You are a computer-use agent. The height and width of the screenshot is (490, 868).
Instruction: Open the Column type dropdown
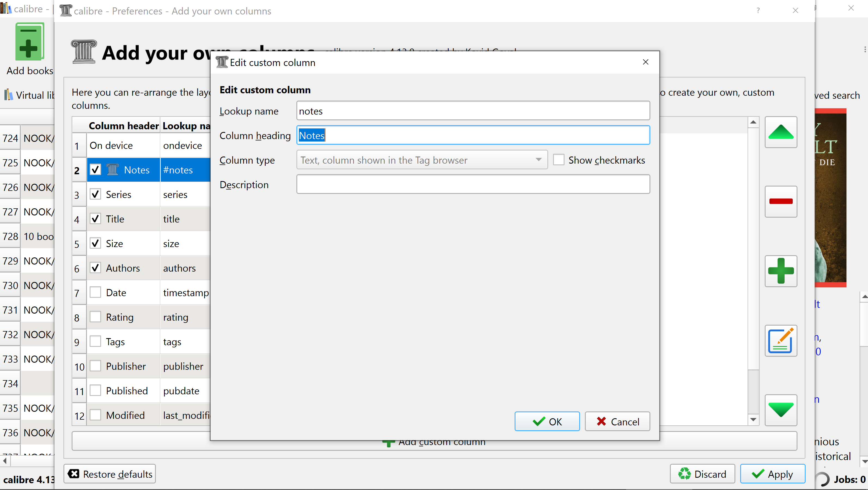click(x=421, y=160)
